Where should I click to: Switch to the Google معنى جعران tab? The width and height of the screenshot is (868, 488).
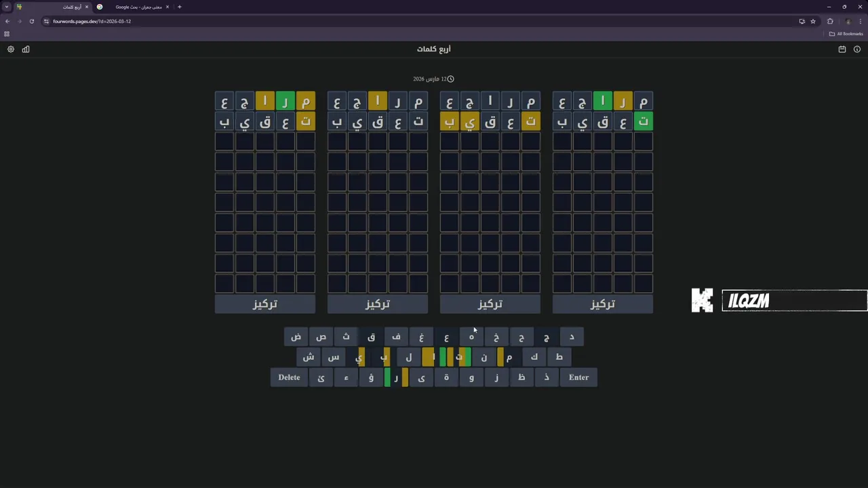[x=133, y=7]
